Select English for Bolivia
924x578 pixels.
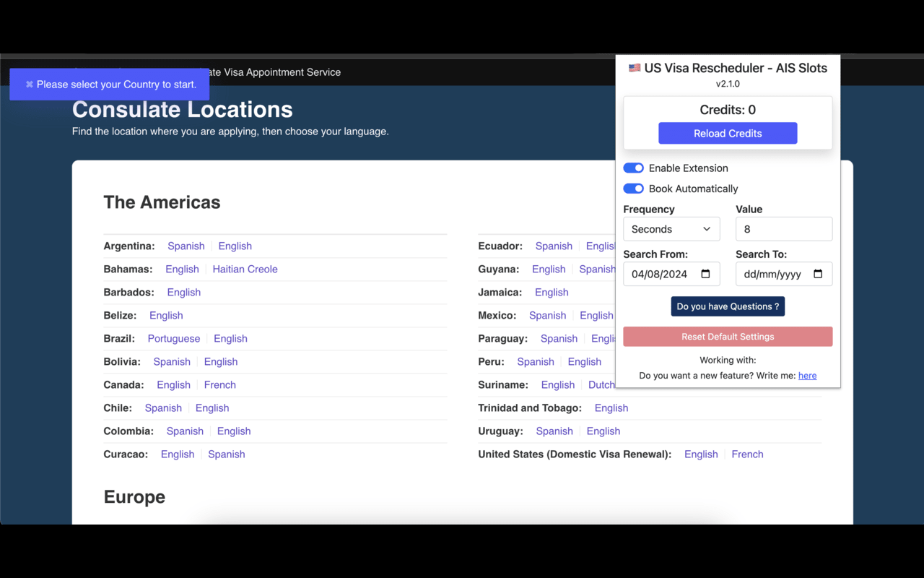[x=221, y=362]
